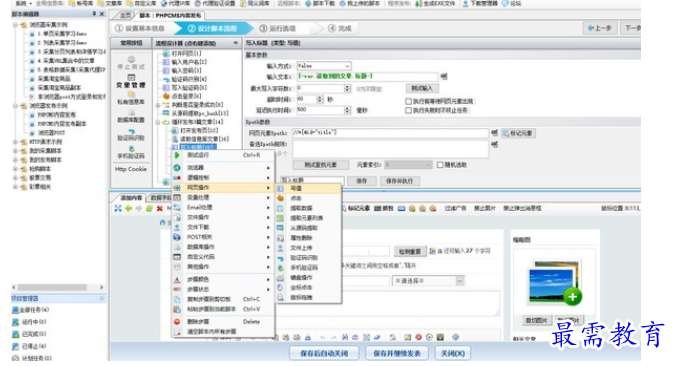
Task: Click red X stop icon in browser toolbar
Action: point(159,209)
